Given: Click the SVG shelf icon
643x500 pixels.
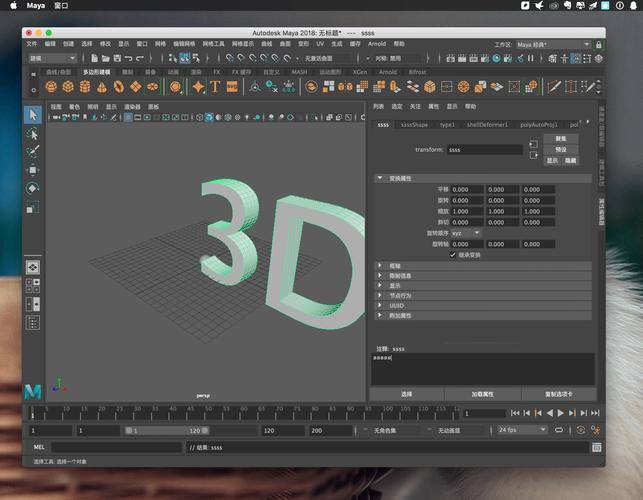Looking at the screenshot, I should (x=230, y=87).
